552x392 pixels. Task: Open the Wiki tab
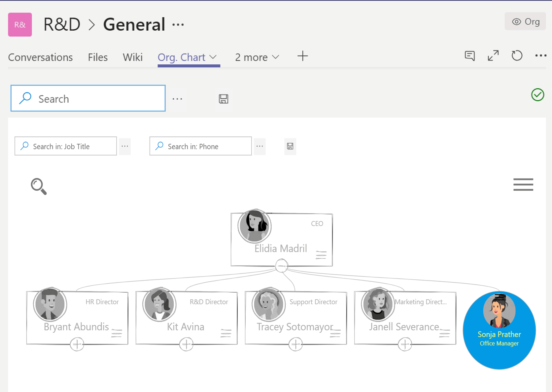point(133,57)
